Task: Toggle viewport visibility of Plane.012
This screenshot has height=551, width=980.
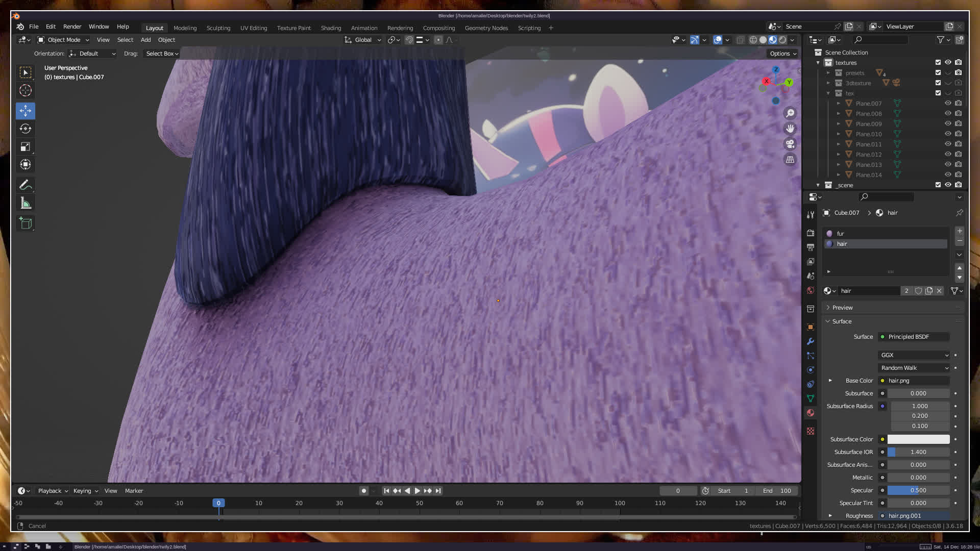Action: (948, 154)
